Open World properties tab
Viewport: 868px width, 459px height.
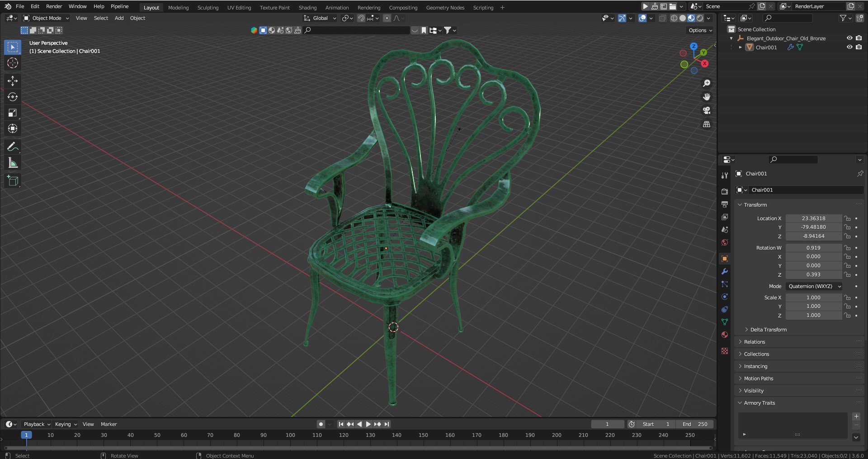click(x=725, y=242)
